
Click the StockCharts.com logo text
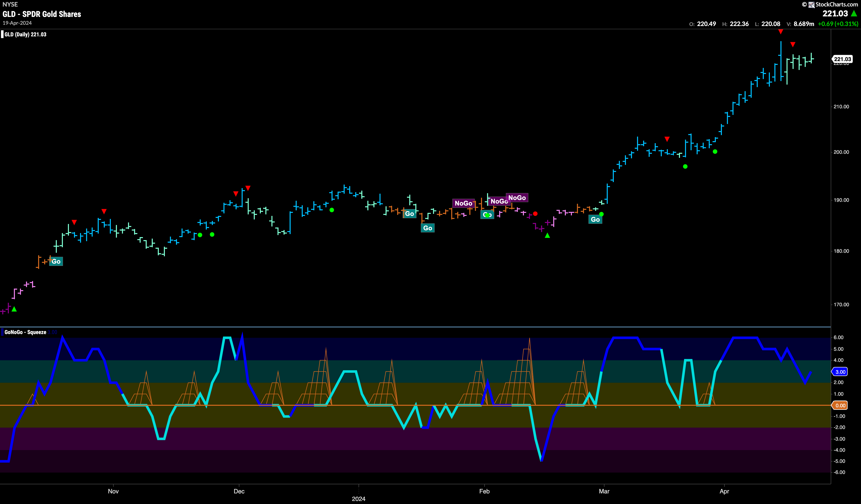tap(837, 5)
